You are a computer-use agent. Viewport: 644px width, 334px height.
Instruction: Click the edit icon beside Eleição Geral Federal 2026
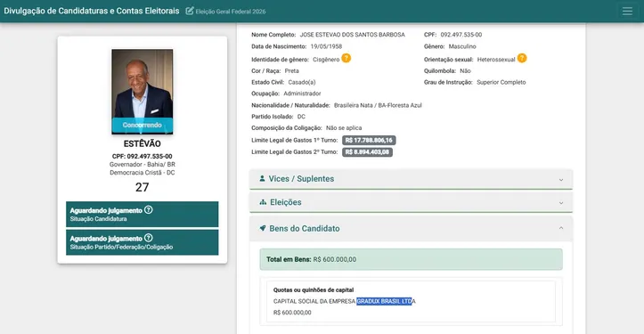[x=190, y=11]
